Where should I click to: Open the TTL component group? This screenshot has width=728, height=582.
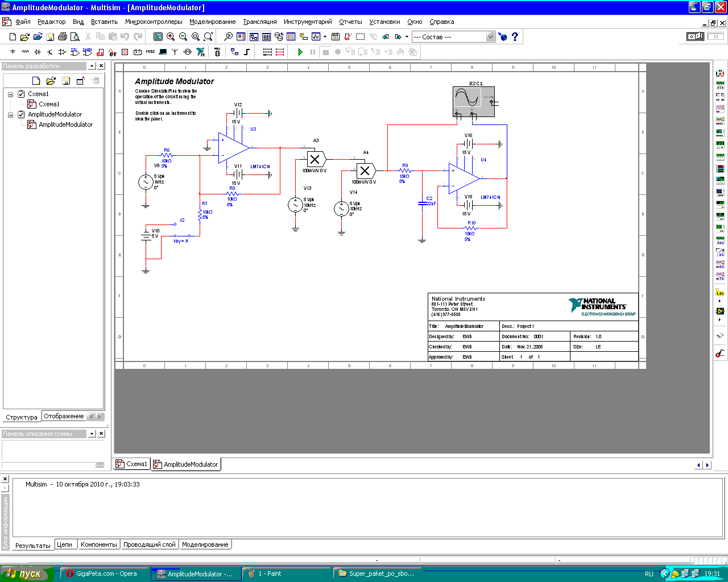(x=75, y=52)
